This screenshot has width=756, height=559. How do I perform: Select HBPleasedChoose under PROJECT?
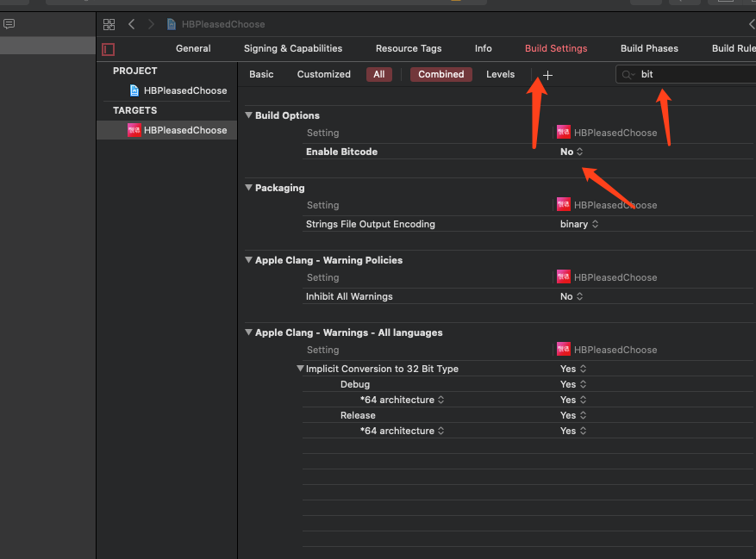185,90
